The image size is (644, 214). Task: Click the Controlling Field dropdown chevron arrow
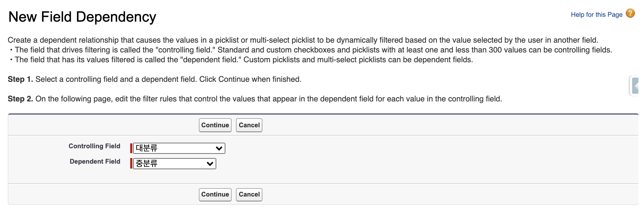click(x=219, y=148)
